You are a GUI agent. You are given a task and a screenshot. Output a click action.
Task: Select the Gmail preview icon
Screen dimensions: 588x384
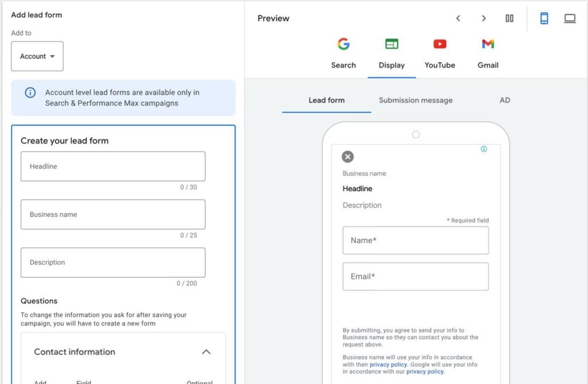point(488,45)
